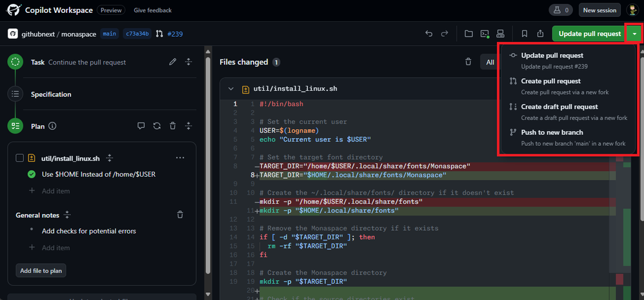
Task: Click Add item under util/install_linux.sh
Action: (x=56, y=191)
